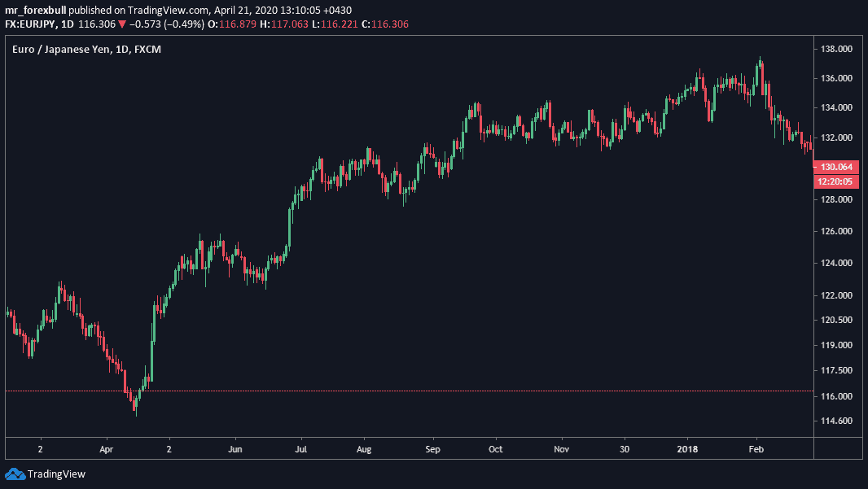Click the Jul marker on time axis
The image size is (868, 489).
pos(300,448)
